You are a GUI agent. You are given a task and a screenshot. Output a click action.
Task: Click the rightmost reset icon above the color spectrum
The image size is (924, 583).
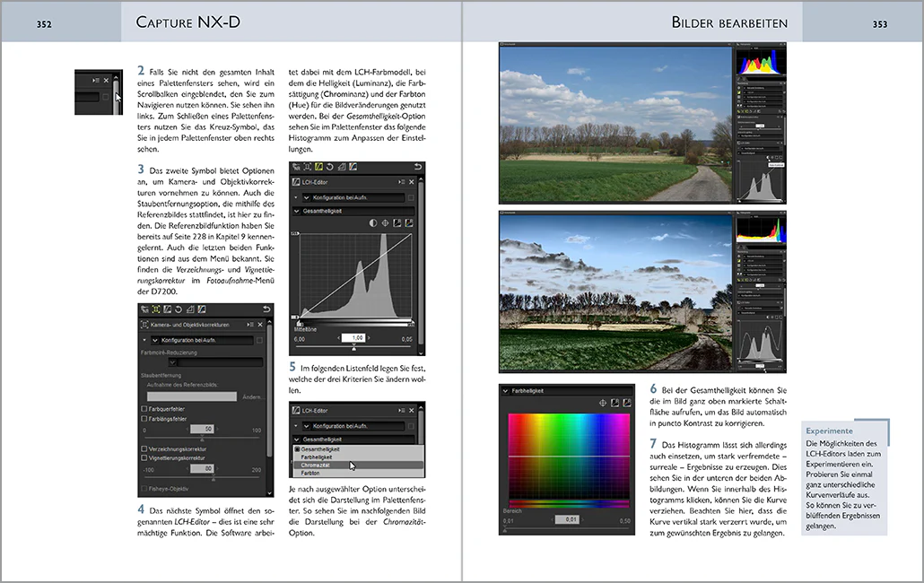pos(626,404)
